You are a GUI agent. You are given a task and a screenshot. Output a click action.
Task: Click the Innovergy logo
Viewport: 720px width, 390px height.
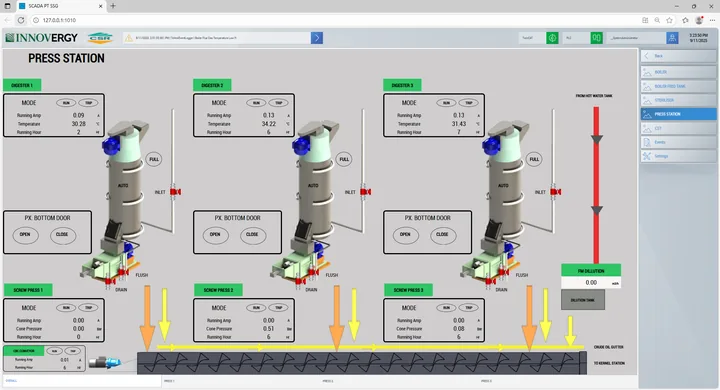coord(41,38)
